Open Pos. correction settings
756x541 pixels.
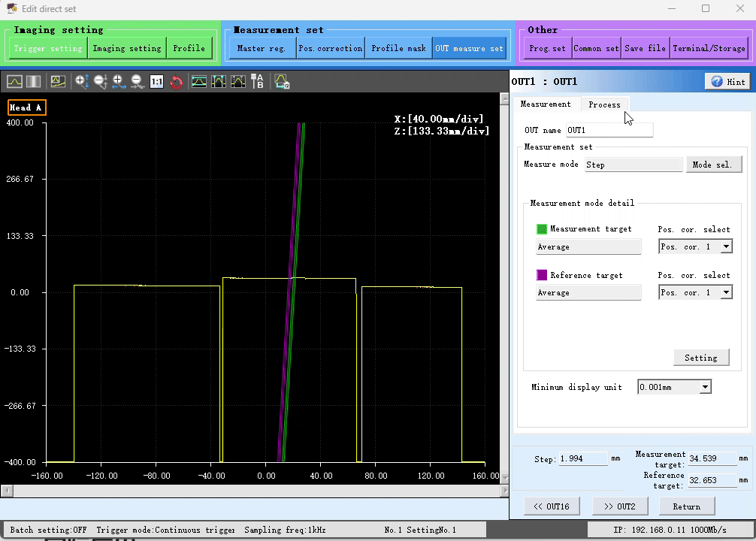click(x=330, y=48)
